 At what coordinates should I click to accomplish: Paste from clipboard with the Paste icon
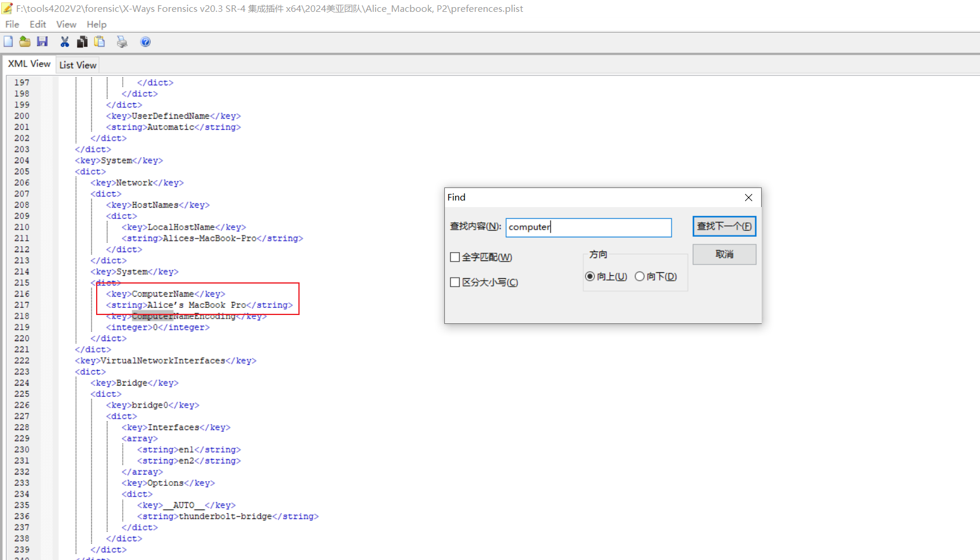coord(100,42)
